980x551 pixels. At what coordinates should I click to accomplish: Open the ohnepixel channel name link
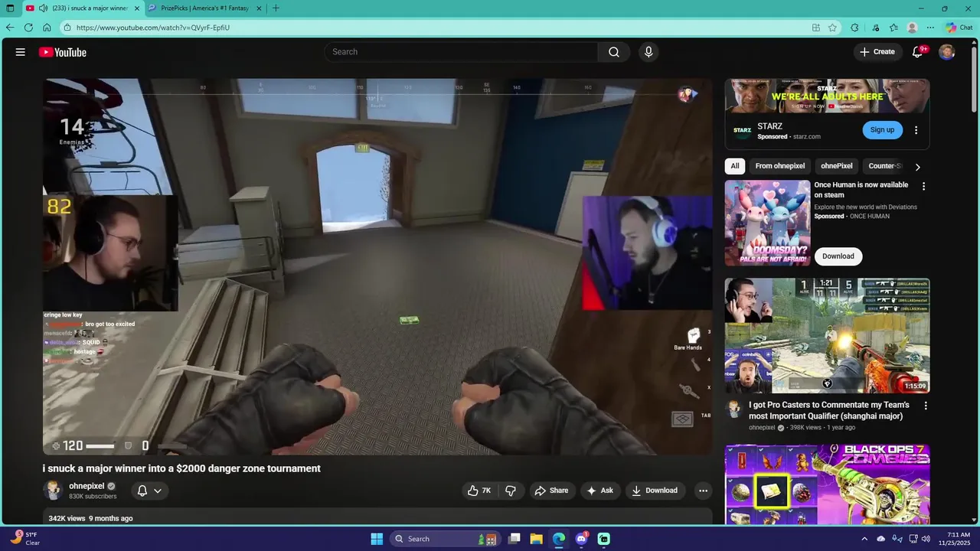(87, 486)
